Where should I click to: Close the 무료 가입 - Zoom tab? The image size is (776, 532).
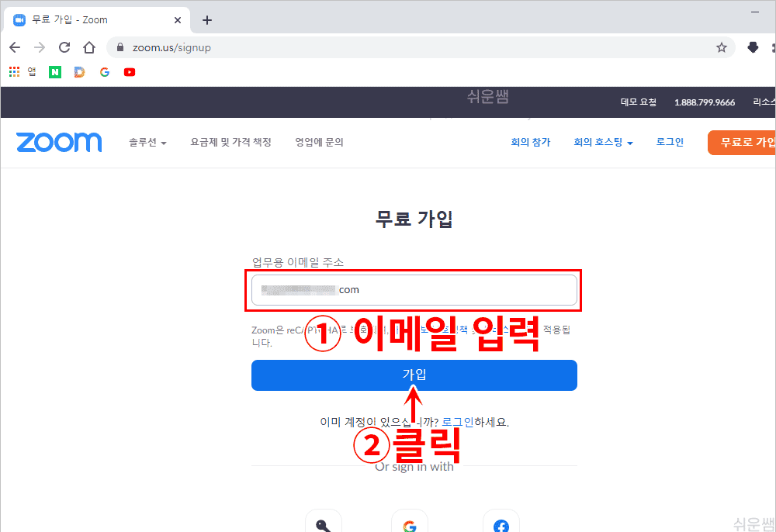click(178, 20)
